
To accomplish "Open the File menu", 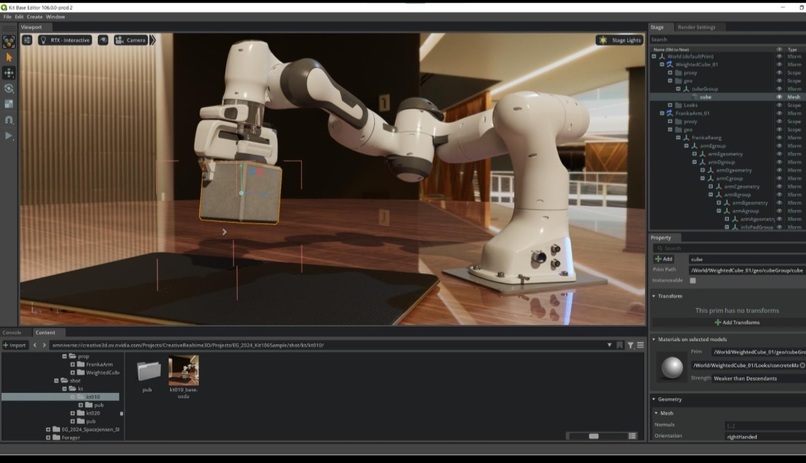I will 7,17.
